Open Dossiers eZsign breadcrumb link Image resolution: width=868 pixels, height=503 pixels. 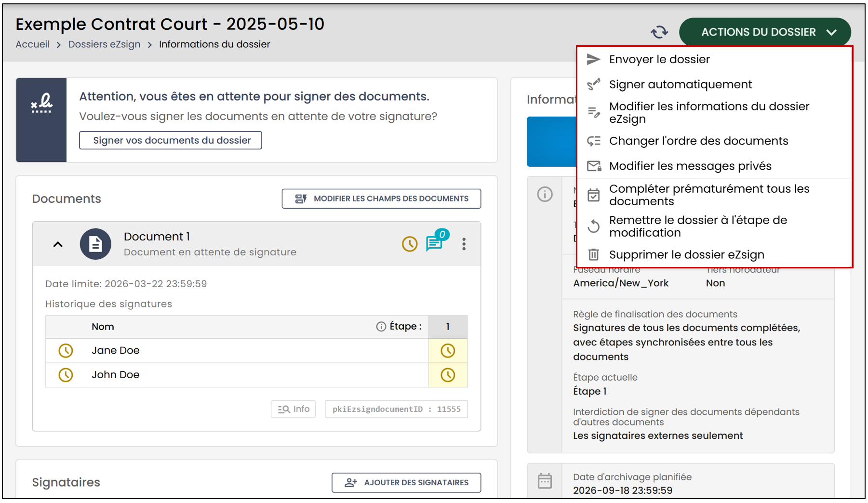(x=104, y=44)
